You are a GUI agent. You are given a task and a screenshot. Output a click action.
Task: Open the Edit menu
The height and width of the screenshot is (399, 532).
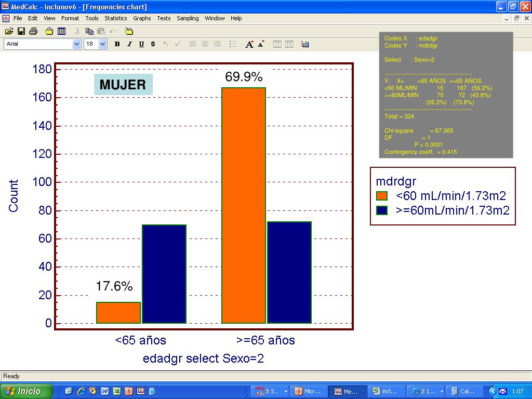[x=33, y=18]
